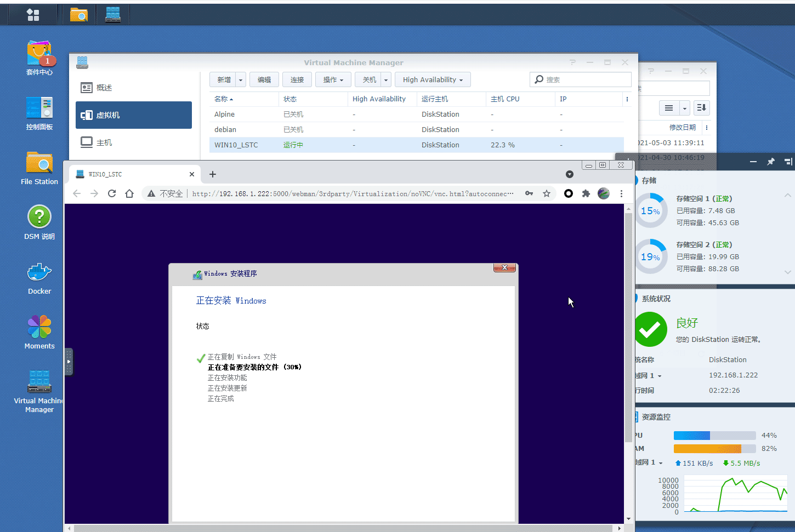Open the DSM main menu grid icon

(33, 15)
